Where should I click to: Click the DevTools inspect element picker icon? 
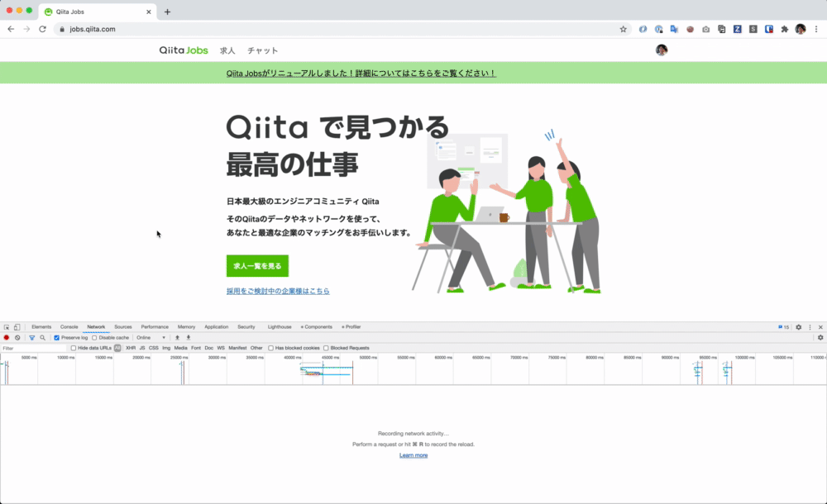7,327
